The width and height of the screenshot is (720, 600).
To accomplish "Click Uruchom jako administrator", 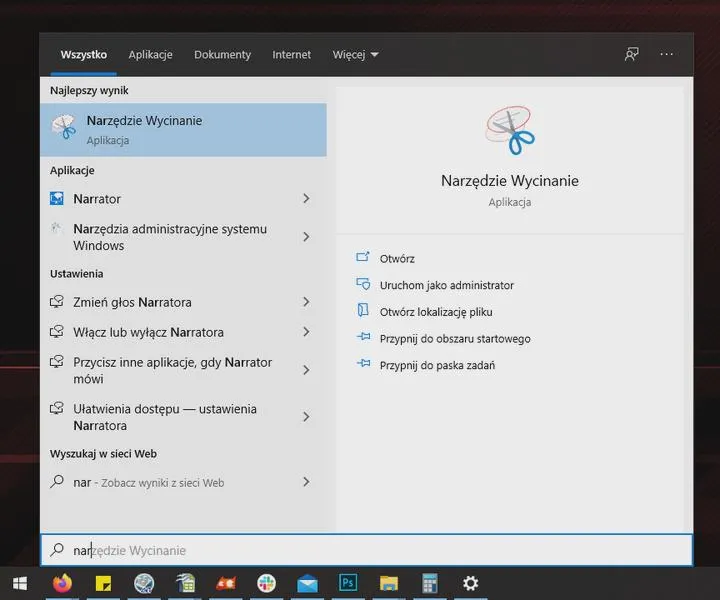I will coord(446,285).
